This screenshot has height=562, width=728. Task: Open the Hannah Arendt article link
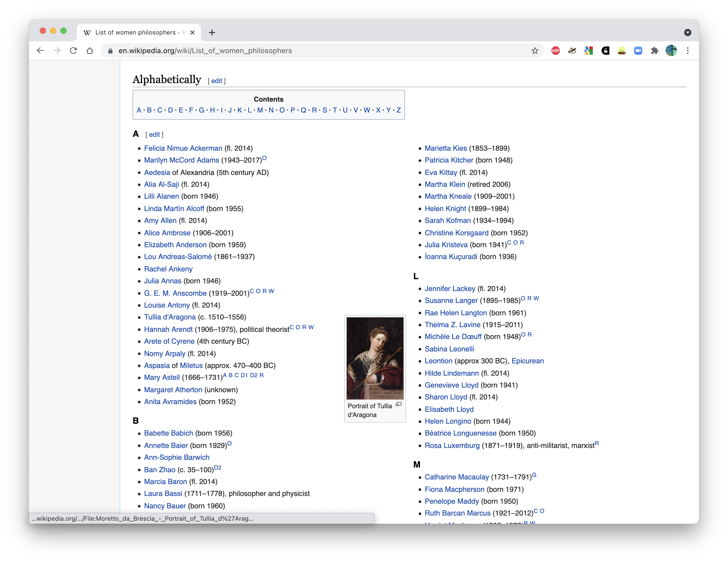pyautogui.click(x=168, y=329)
